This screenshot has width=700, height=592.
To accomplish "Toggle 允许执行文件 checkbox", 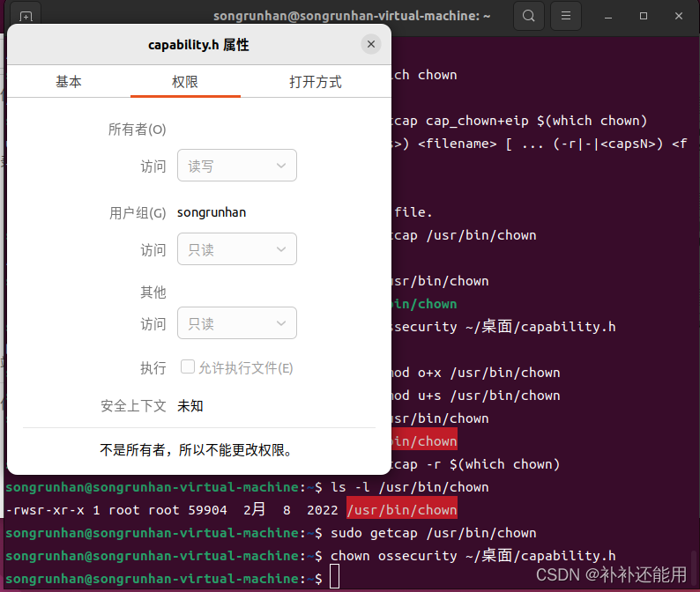I will (x=188, y=367).
